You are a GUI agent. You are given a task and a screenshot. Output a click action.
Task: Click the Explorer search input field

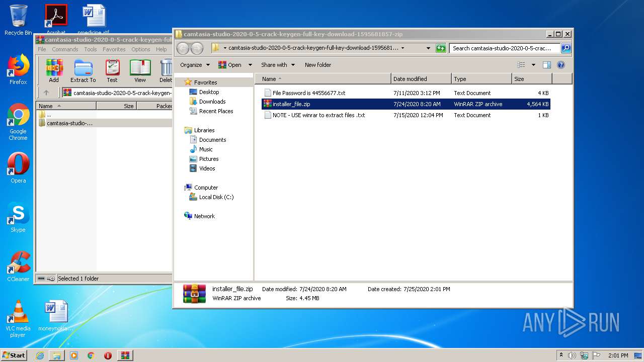(505, 48)
